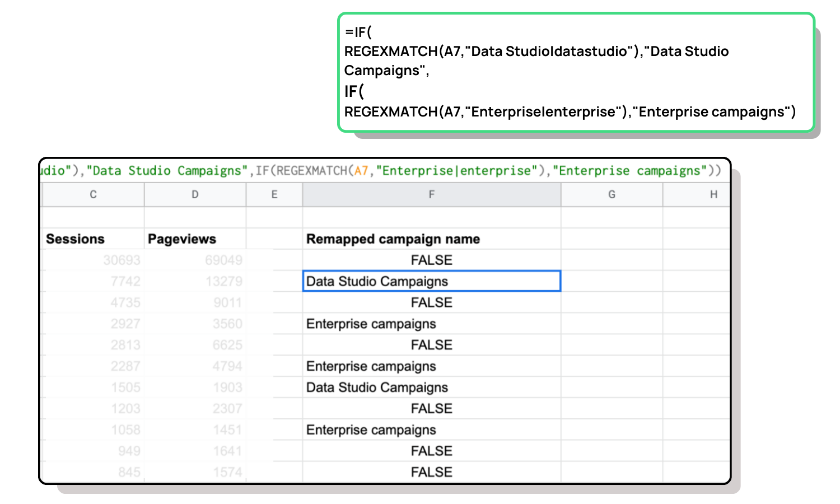Click the Sessions header cell
840x504 pixels.
pos(92,239)
